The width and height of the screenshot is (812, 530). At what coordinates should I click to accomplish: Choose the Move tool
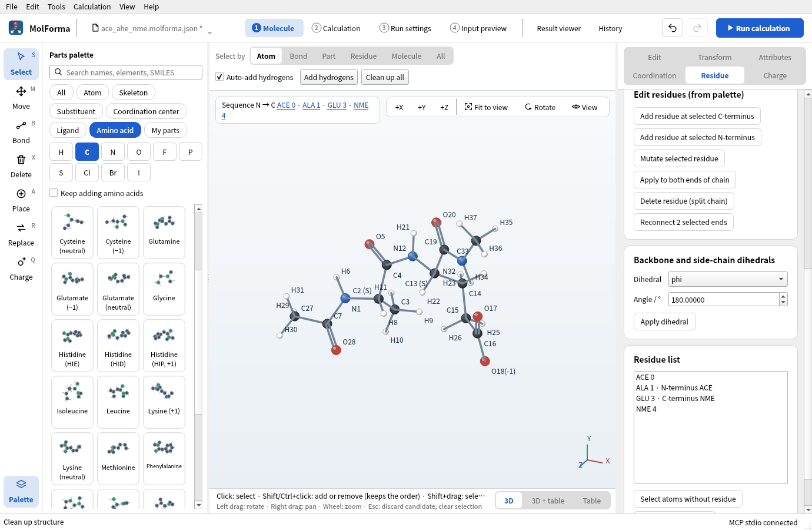[x=21, y=98]
